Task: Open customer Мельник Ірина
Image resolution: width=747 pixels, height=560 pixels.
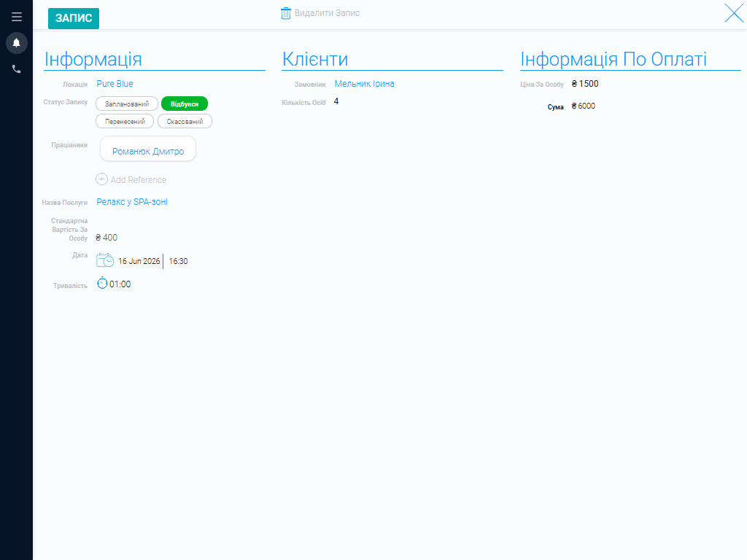Action: point(365,84)
